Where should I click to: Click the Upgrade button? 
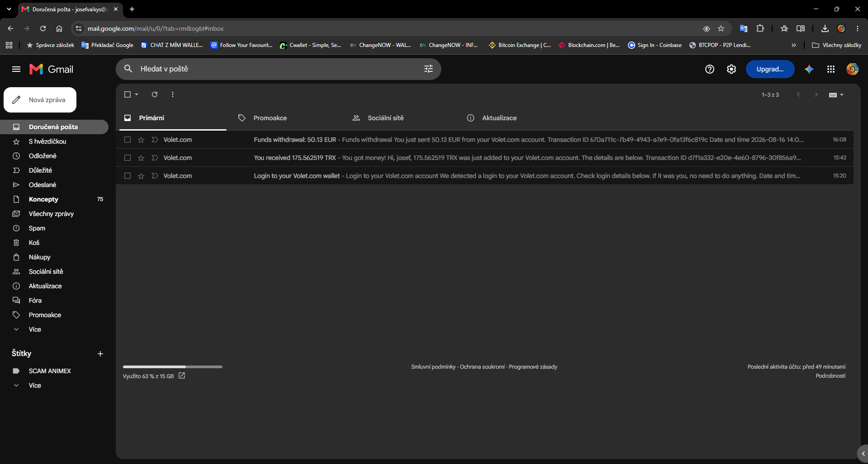[770, 69]
